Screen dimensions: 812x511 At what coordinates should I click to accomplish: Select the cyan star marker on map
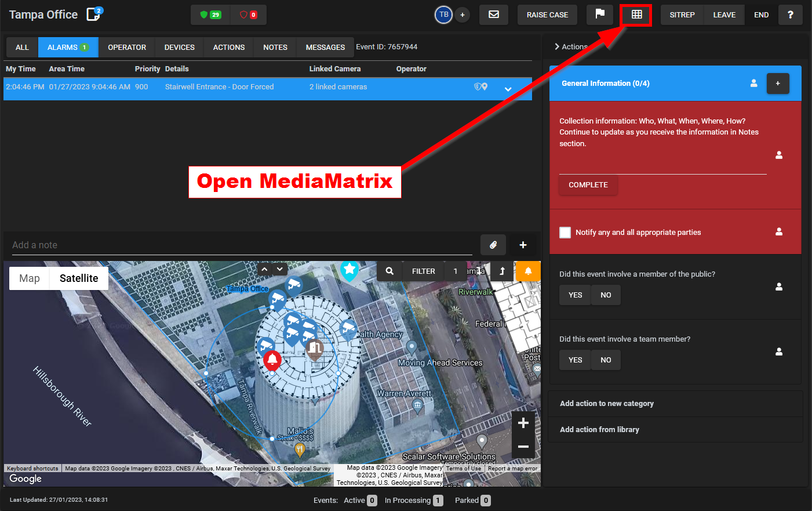(x=349, y=269)
